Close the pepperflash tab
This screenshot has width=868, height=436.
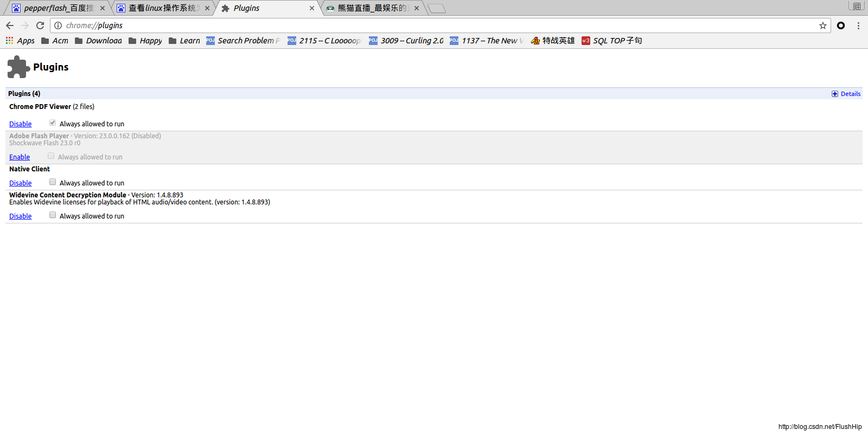pyautogui.click(x=103, y=8)
